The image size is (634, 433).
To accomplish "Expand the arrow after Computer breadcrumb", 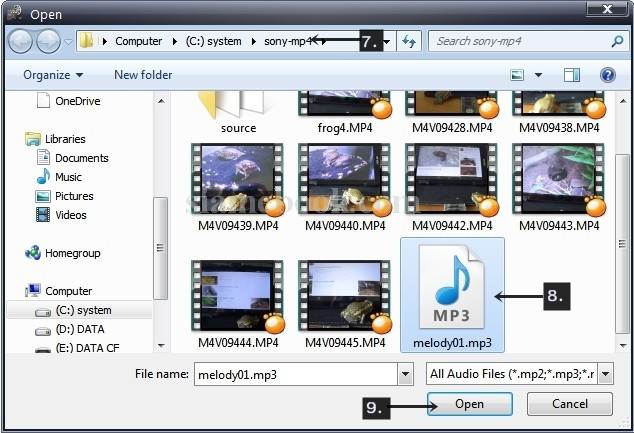I will (x=175, y=41).
